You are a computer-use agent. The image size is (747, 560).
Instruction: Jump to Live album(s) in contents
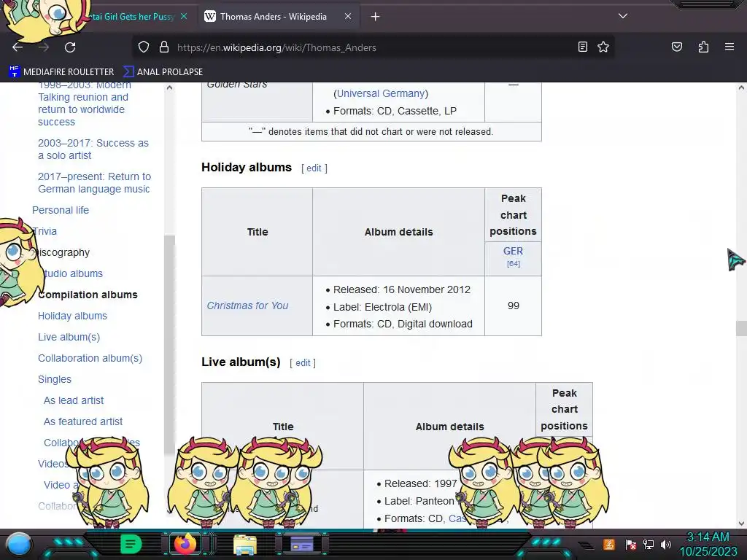pyautogui.click(x=69, y=337)
